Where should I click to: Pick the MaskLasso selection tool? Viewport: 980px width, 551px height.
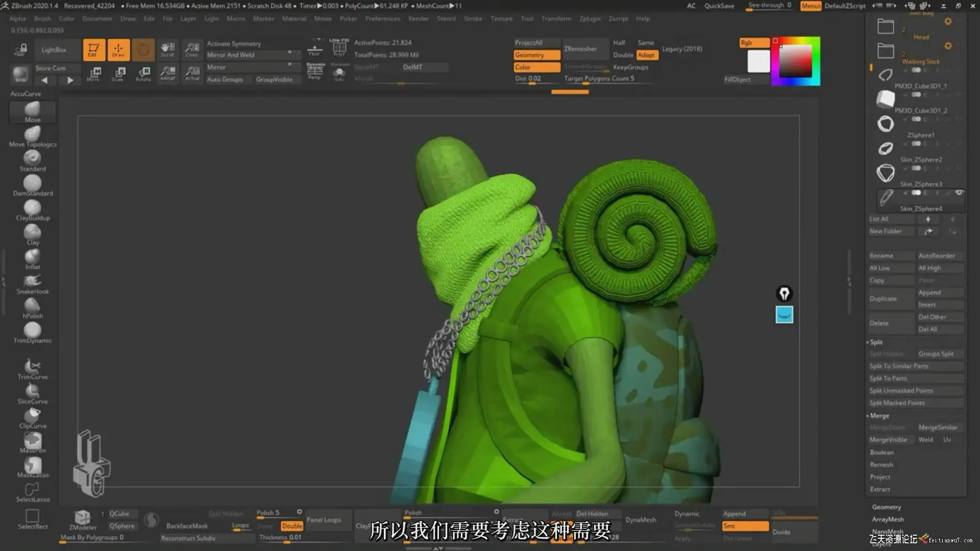pyautogui.click(x=32, y=467)
